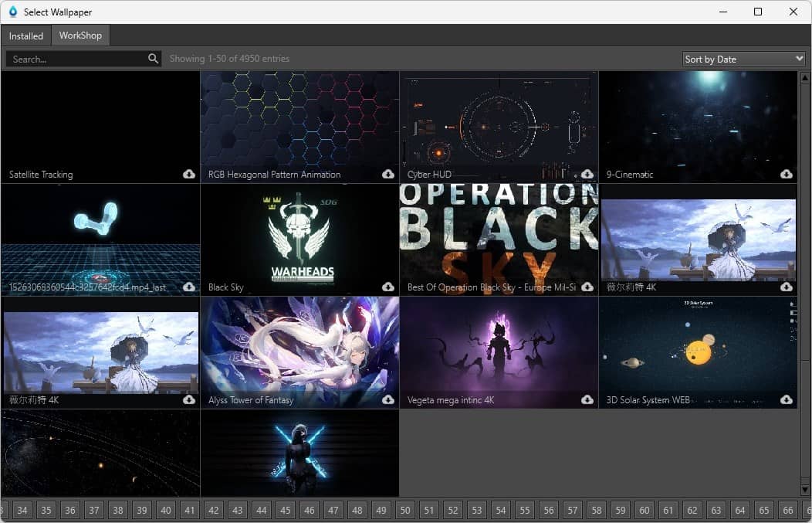The image size is (812, 523).
Task: Switch to the Installed tab
Action: coord(26,36)
